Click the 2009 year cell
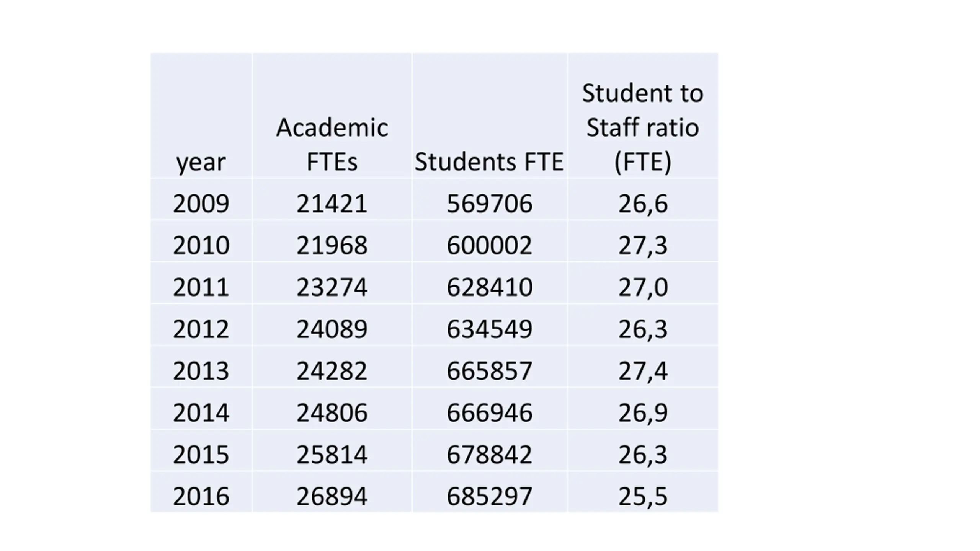 [201, 203]
